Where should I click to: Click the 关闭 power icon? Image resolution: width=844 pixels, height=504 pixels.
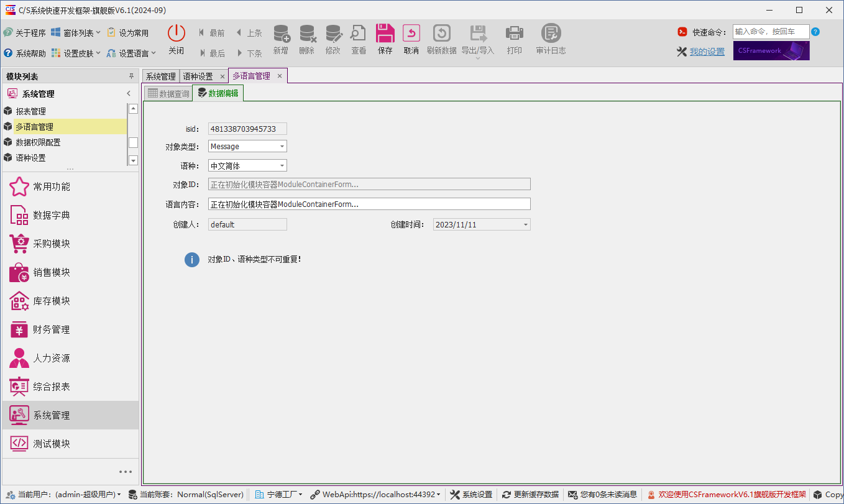(x=177, y=34)
